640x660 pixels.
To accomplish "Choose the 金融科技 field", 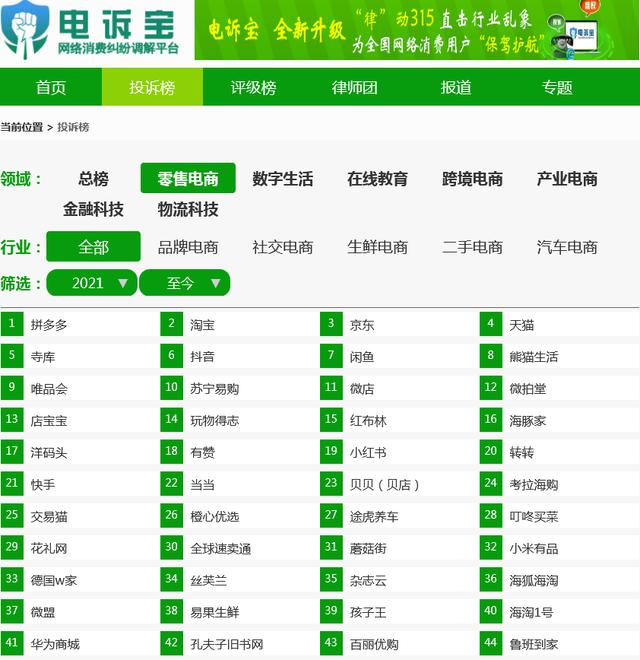I will [x=93, y=209].
